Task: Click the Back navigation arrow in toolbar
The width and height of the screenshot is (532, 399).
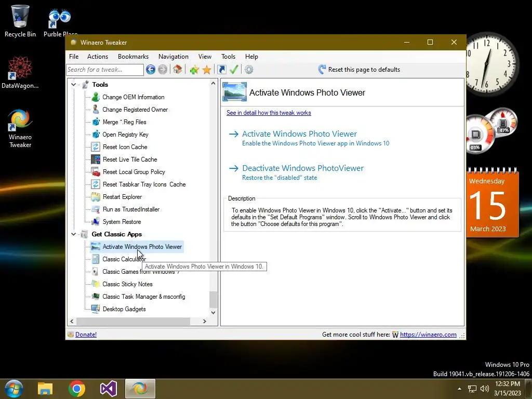Action: (151, 70)
